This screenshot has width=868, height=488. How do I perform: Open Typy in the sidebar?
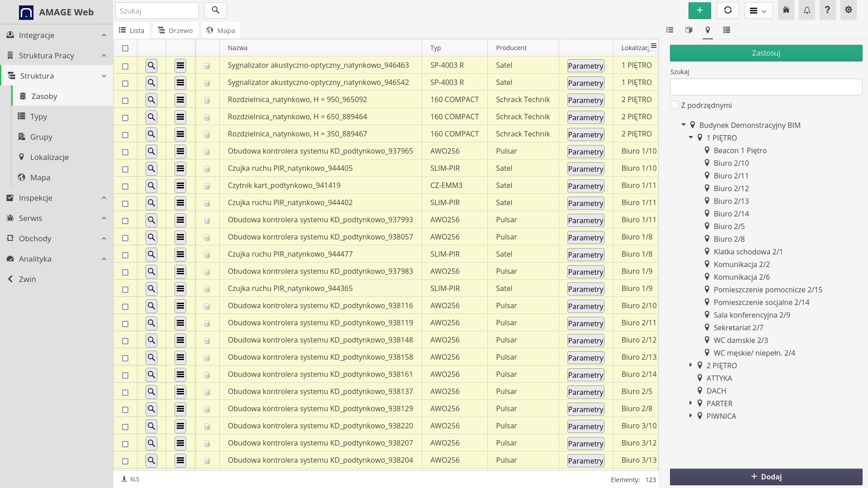coord(62,117)
